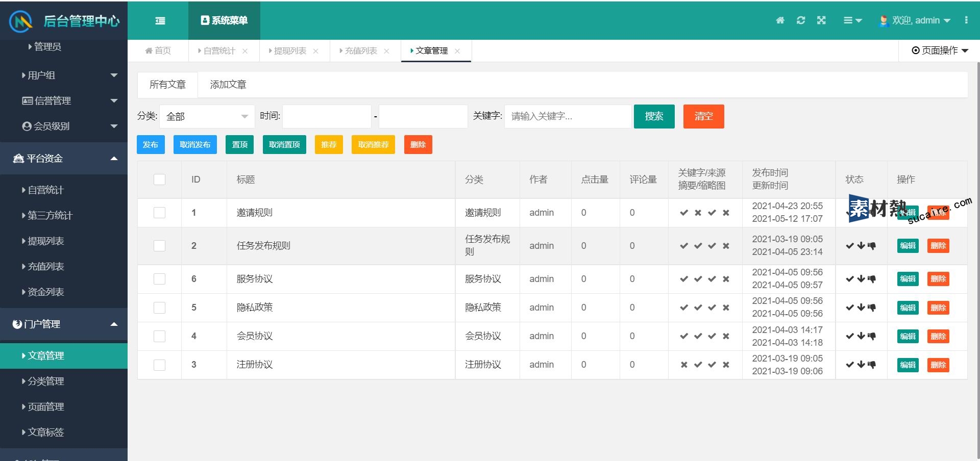The width and height of the screenshot is (980, 461).
Task: Open 文章标签 in the sidebar
Action: tap(64, 432)
